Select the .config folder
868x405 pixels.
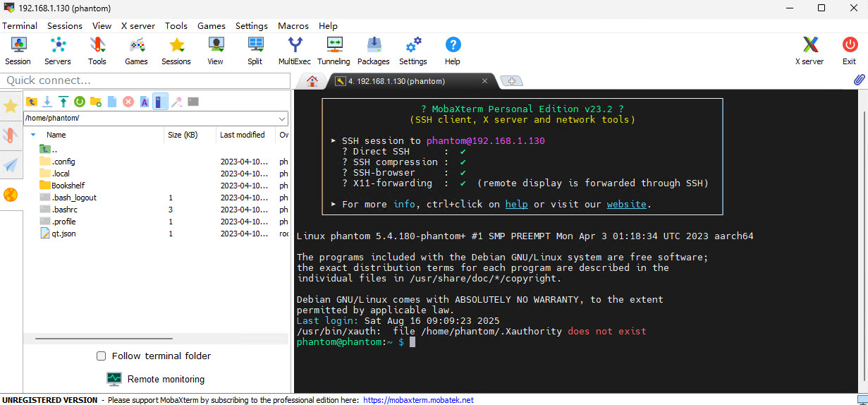[63, 162]
